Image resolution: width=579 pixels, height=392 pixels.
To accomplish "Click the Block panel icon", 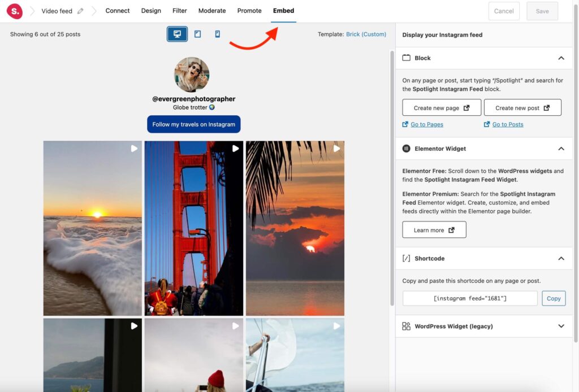I will [x=406, y=58].
